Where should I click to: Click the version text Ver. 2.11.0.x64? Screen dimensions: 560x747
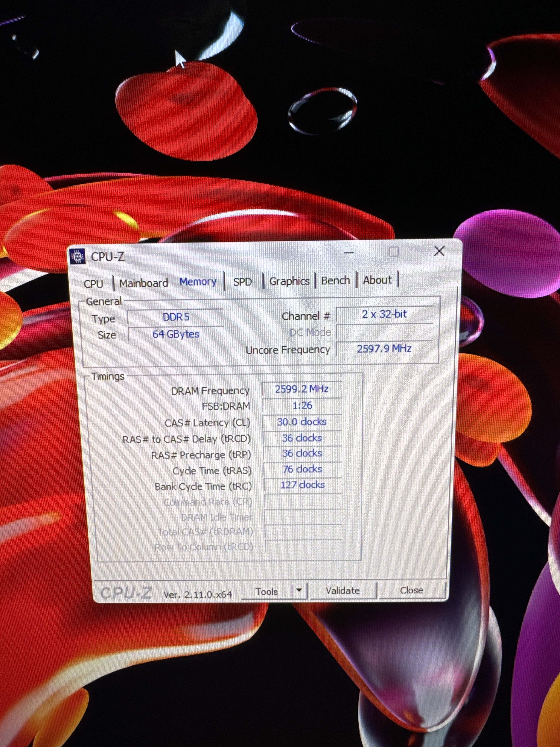click(198, 594)
